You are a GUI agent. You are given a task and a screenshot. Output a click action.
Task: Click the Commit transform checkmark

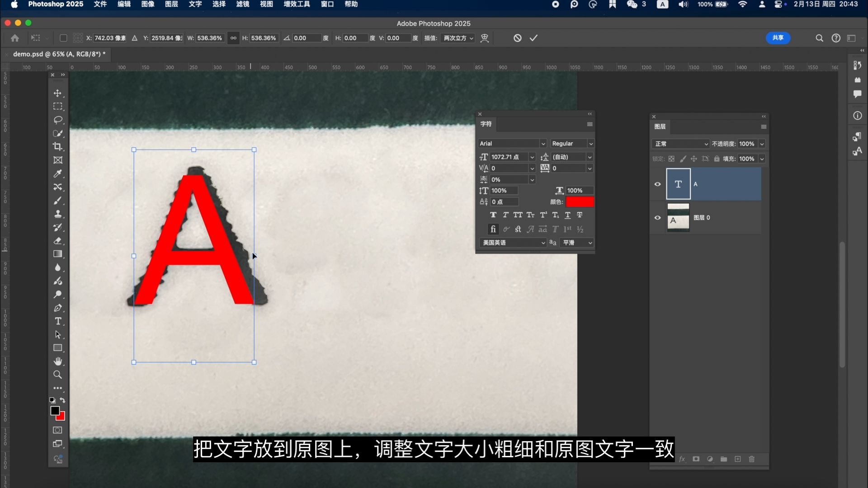533,38
